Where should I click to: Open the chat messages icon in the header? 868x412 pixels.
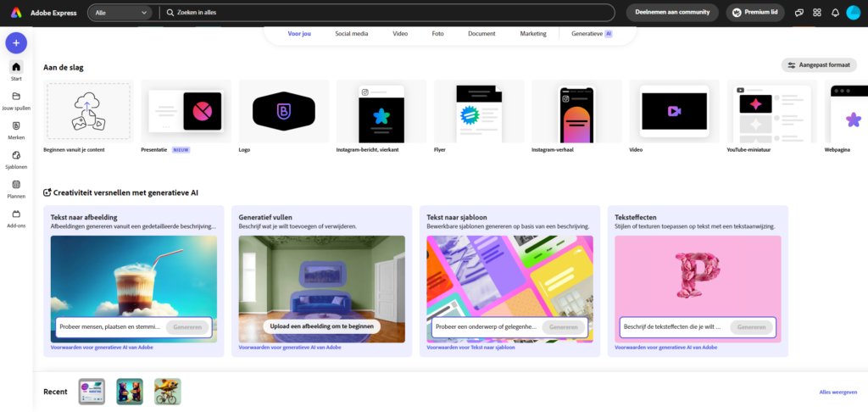click(x=798, y=13)
